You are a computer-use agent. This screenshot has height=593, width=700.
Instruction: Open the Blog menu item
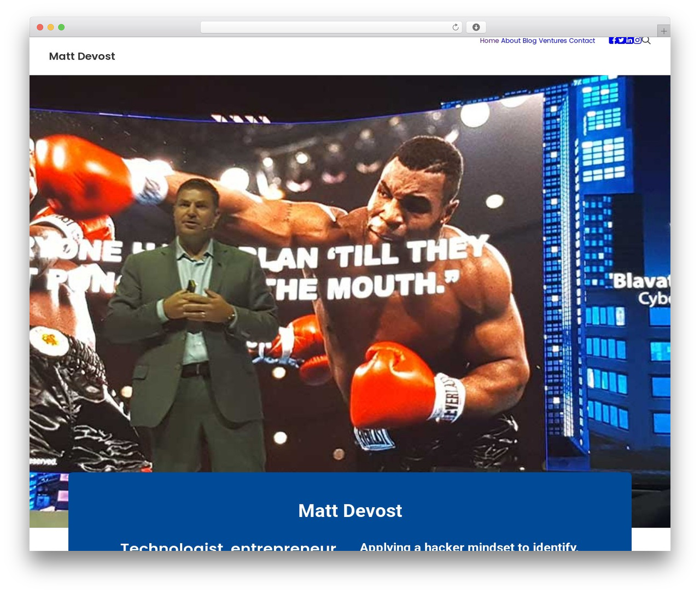529,40
